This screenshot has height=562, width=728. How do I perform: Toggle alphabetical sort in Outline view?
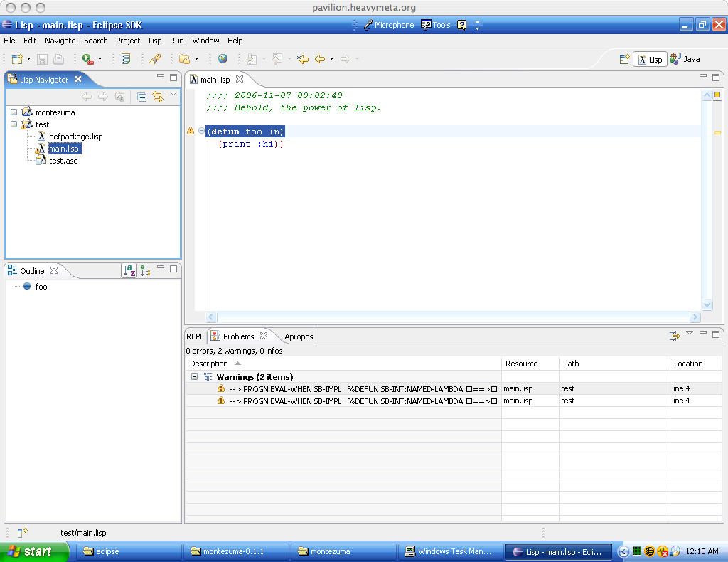pos(129,270)
